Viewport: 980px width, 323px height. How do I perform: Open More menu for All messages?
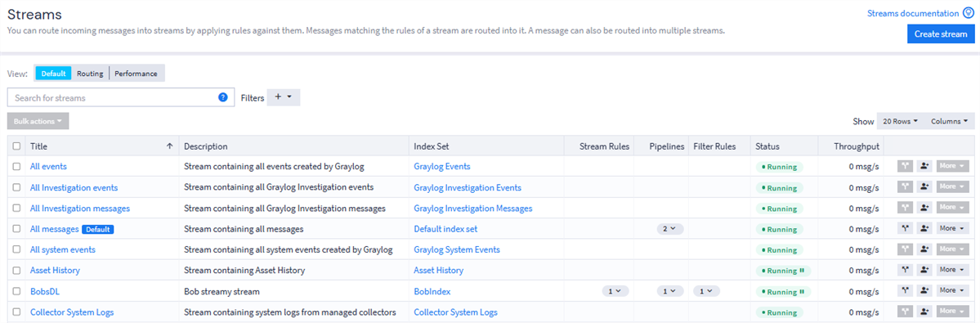[x=952, y=229]
